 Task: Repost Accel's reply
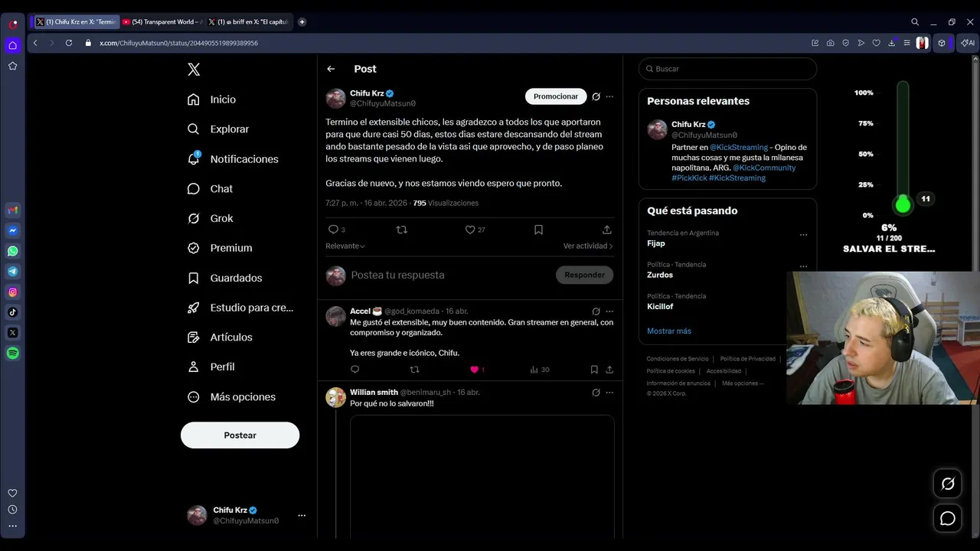[x=414, y=370]
